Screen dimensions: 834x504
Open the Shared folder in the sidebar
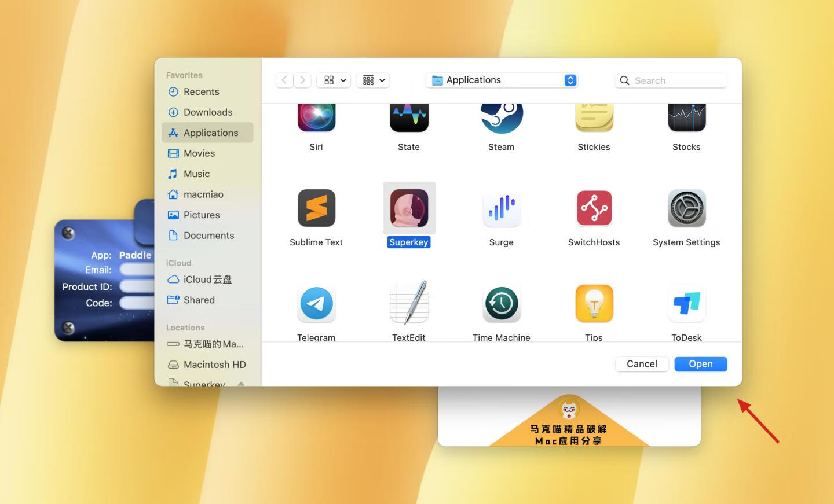pyautogui.click(x=207, y=300)
